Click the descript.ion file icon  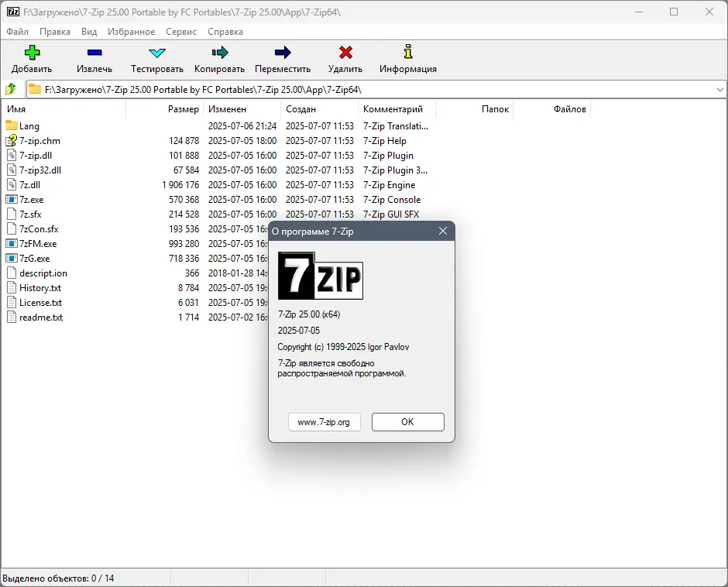click(12, 273)
